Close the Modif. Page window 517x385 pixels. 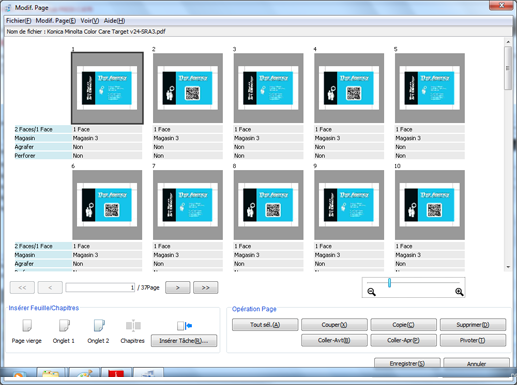click(x=501, y=5)
